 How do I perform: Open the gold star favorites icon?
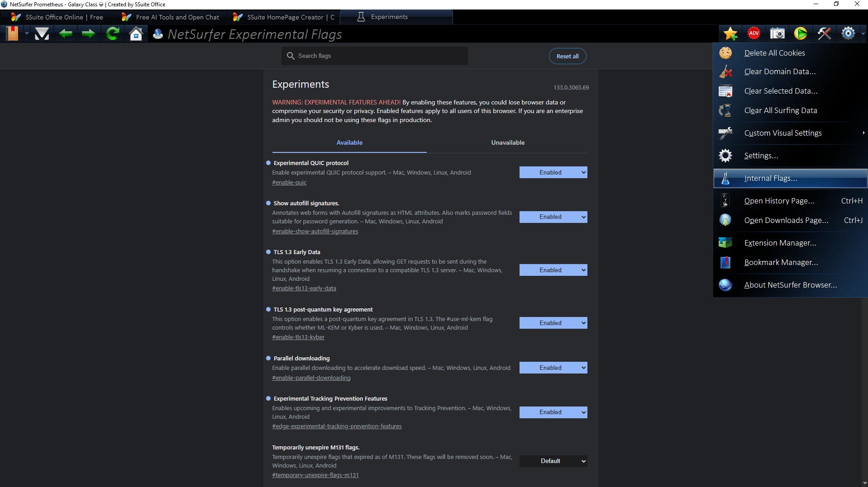coord(730,33)
